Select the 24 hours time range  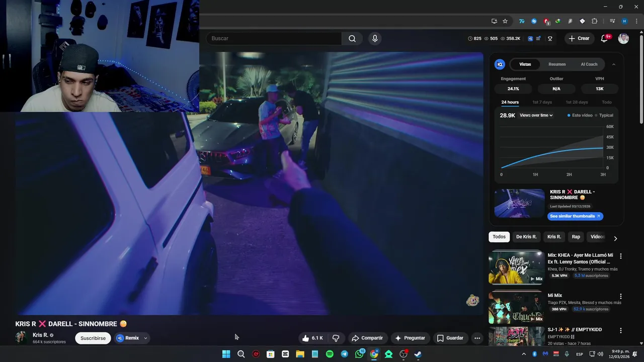(x=510, y=102)
